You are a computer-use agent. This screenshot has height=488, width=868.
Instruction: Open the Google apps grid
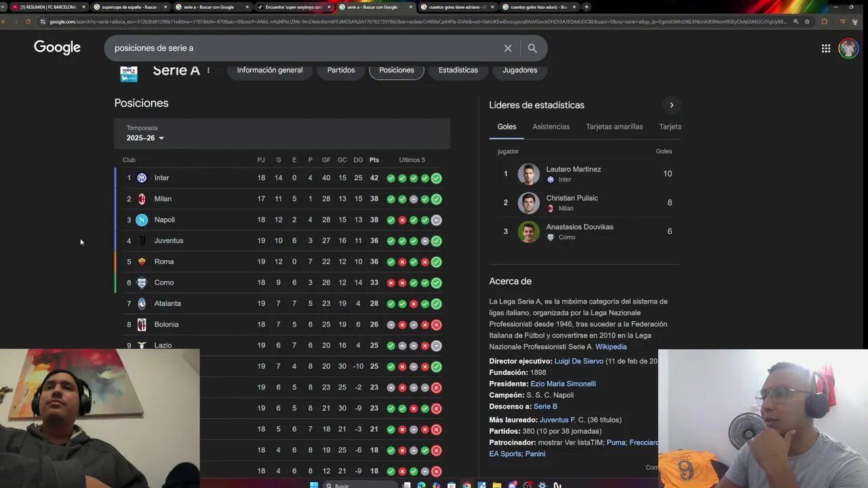(826, 48)
